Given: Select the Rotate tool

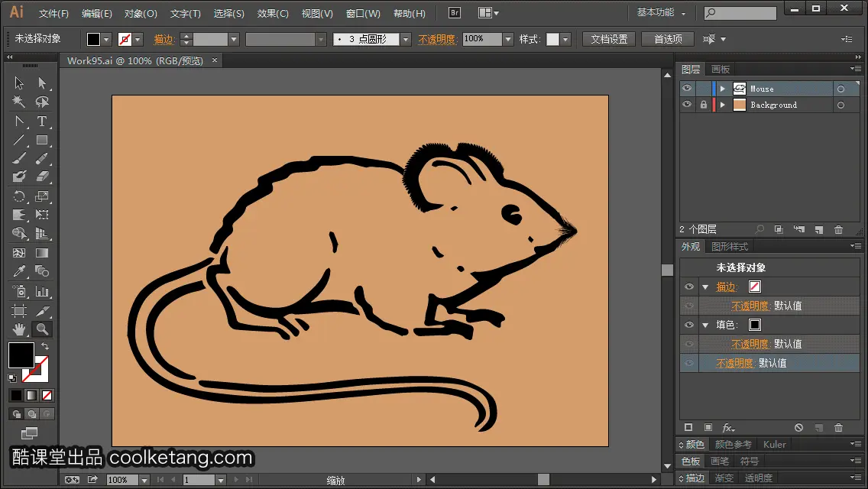Looking at the screenshot, I should [x=19, y=196].
